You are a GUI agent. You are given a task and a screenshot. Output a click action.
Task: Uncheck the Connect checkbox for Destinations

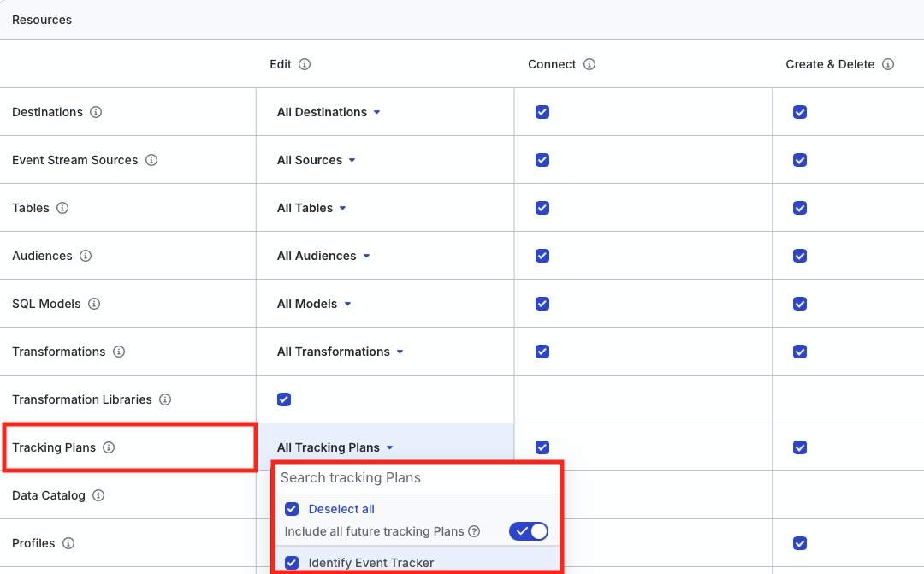(x=542, y=112)
